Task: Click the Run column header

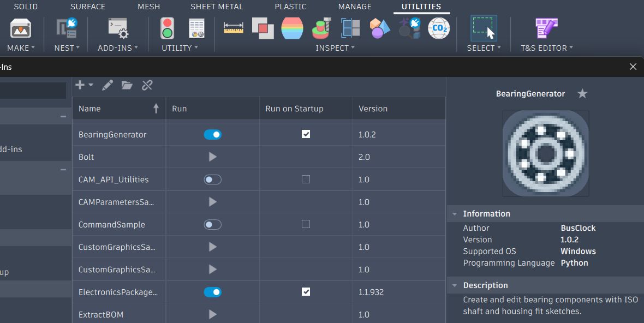Action: coord(212,109)
